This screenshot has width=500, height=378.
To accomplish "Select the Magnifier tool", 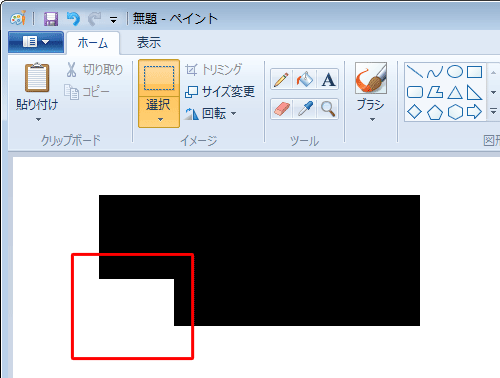I will (328, 109).
